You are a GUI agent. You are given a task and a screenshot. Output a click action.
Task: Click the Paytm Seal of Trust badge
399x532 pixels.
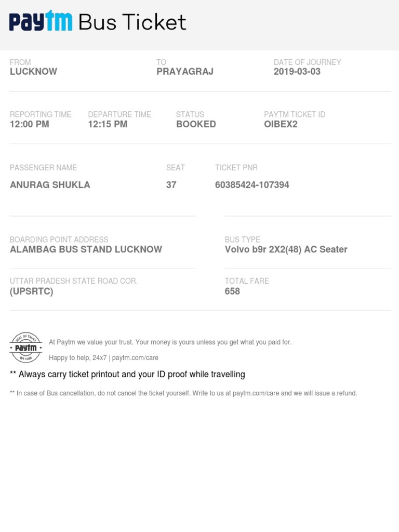coord(26,347)
